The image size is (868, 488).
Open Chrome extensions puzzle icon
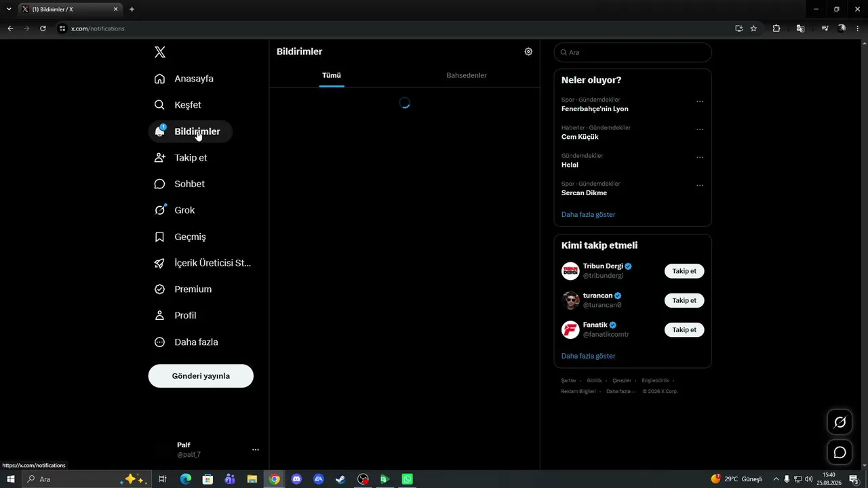pos(776,28)
